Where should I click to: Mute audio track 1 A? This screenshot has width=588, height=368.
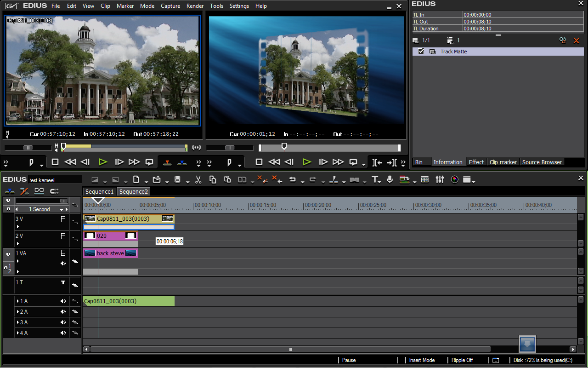(63, 301)
